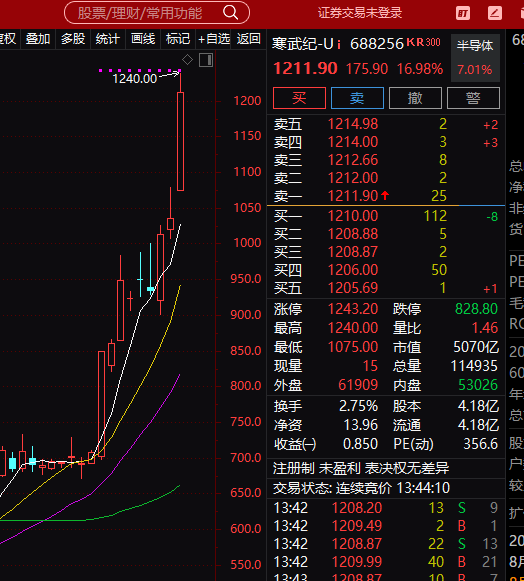Image resolution: width=524 pixels, height=581 pixels.
Task: Click the latest tall red candlestick
Action: [180, 141]
